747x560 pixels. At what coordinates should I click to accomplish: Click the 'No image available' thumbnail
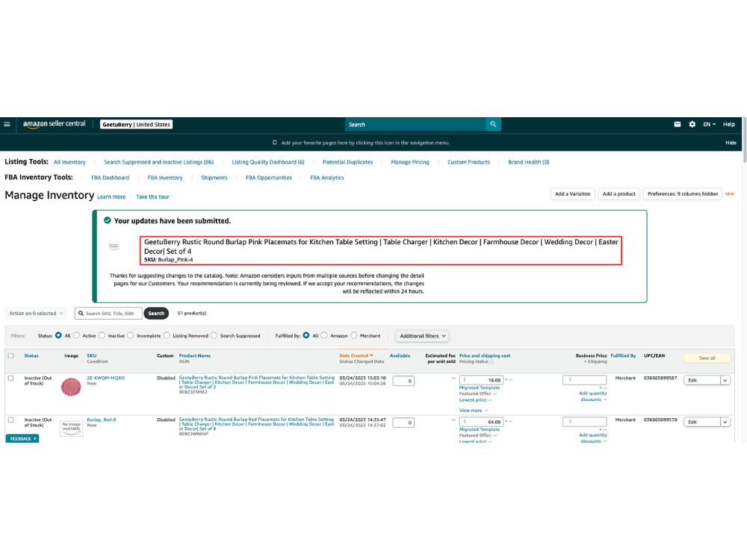click(x=72, y=428)
